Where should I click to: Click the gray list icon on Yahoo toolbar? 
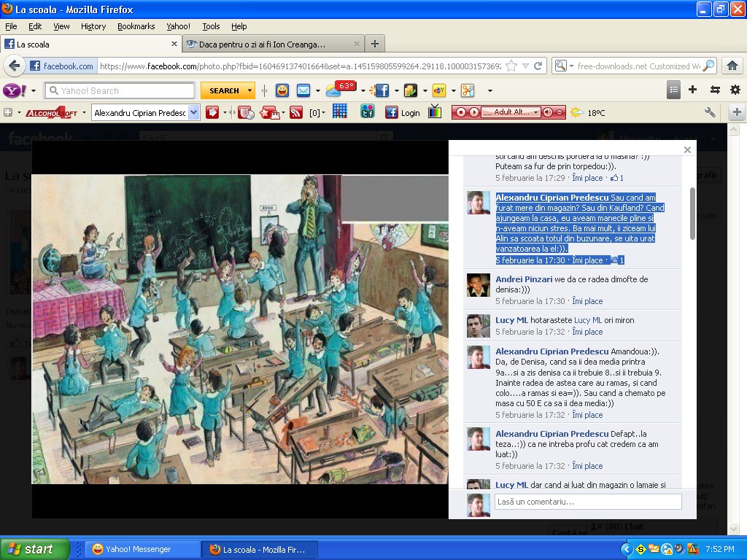coord(673,90)
